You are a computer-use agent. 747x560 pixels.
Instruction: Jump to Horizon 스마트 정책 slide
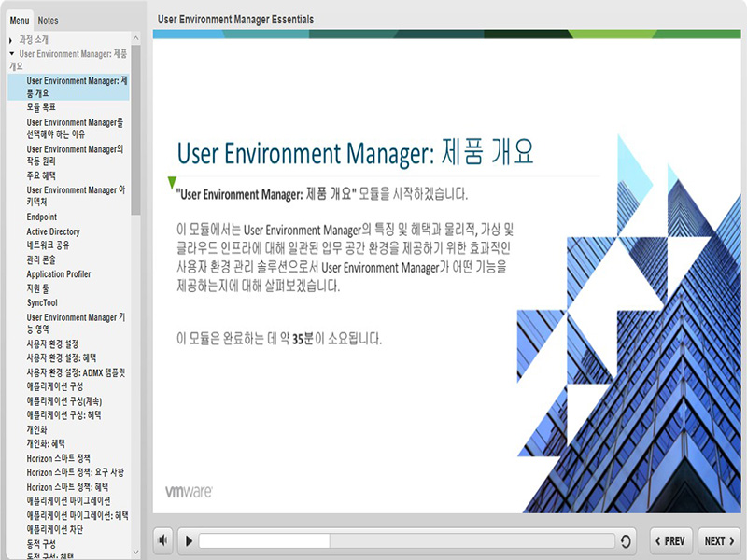[58, 458]
